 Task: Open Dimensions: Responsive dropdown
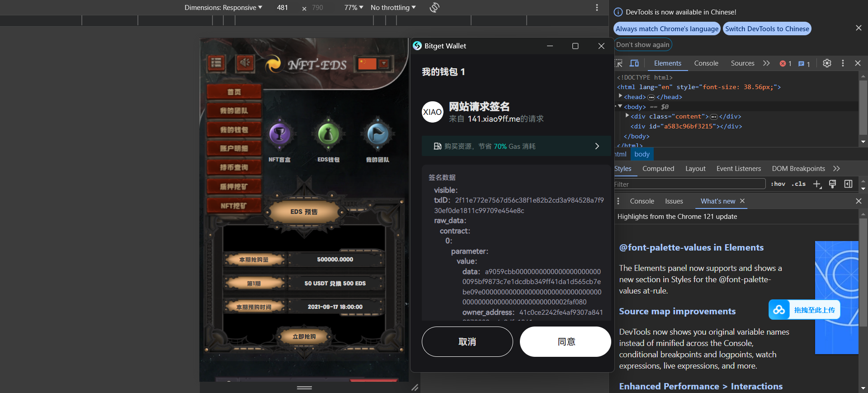coord(223,8)
